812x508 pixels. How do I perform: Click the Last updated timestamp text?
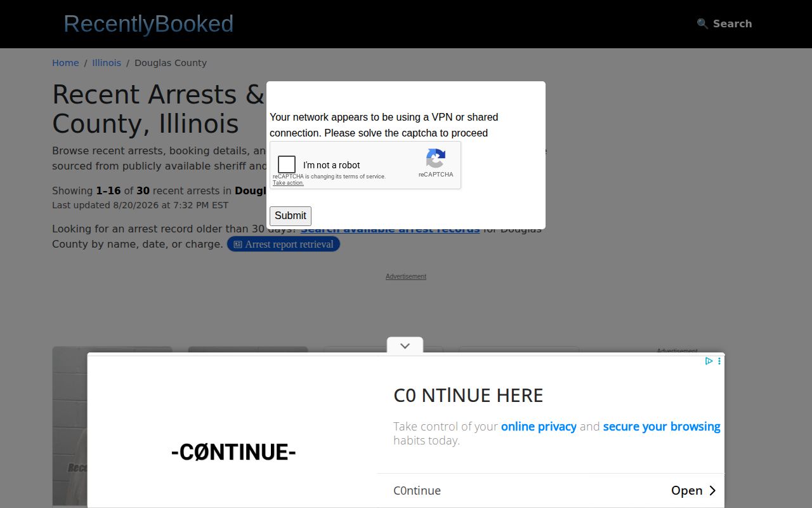click(140, 205)
